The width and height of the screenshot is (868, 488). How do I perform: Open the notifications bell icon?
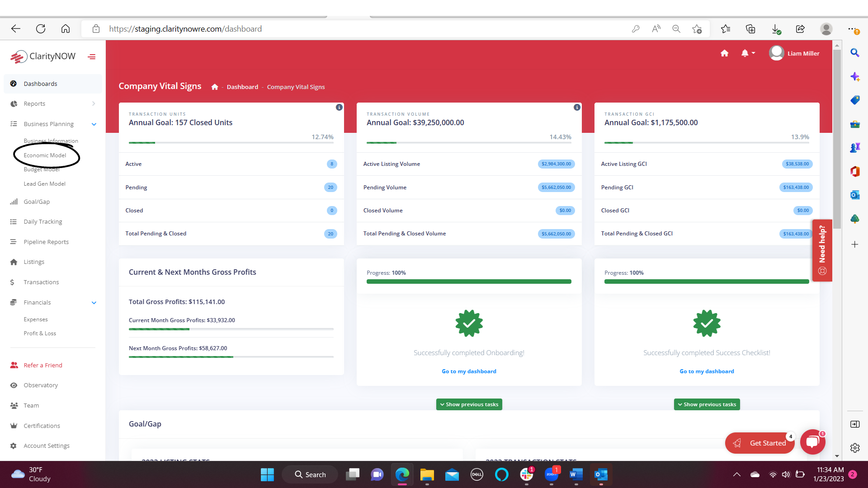pyautogui.click(x=745, y=53)
